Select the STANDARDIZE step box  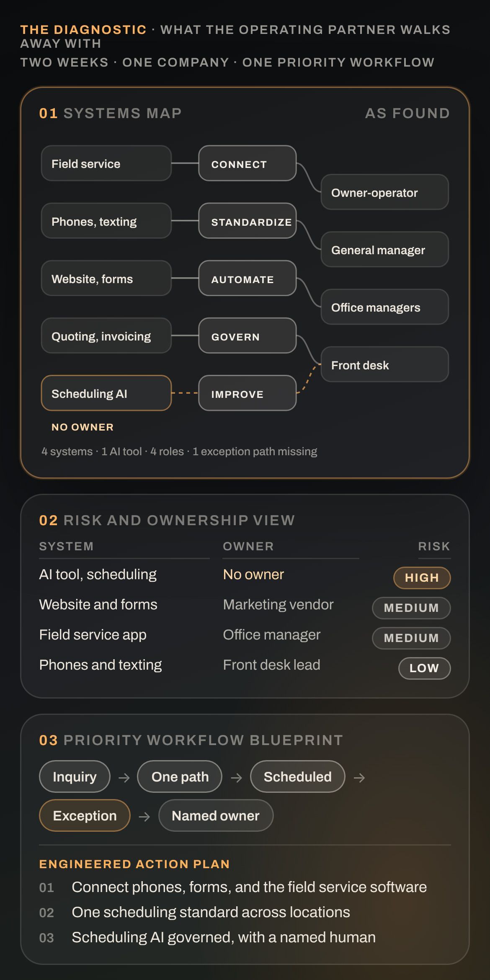[x=248, y=221]
